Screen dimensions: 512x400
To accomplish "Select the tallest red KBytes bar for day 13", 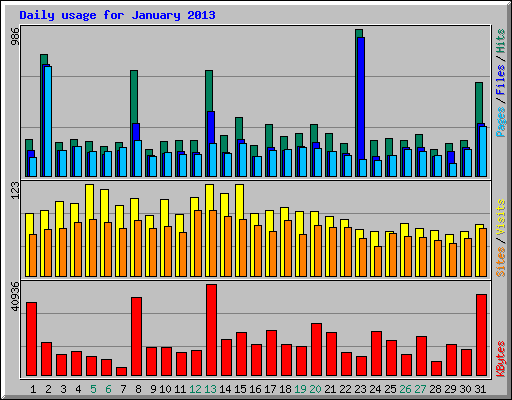I will click(211, 330).
